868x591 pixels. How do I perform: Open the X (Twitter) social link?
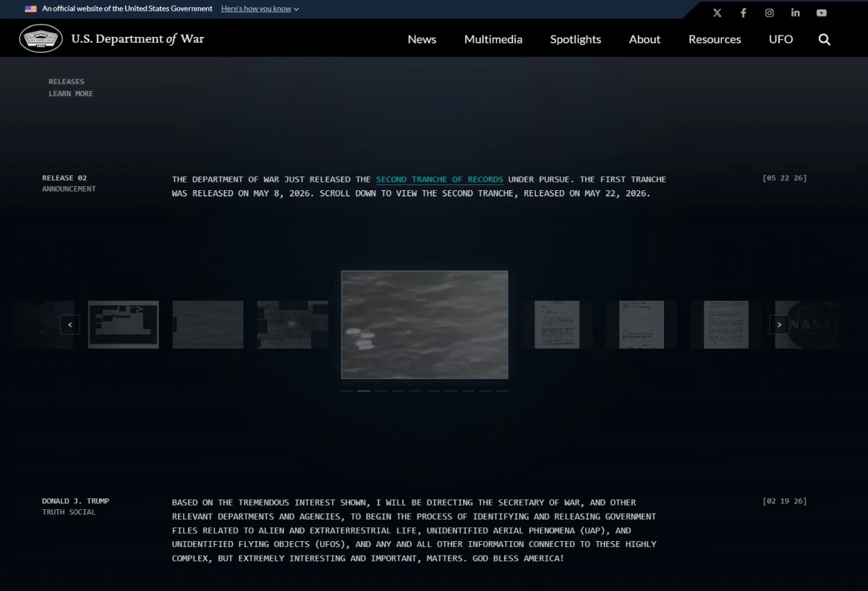pos(717,13)
